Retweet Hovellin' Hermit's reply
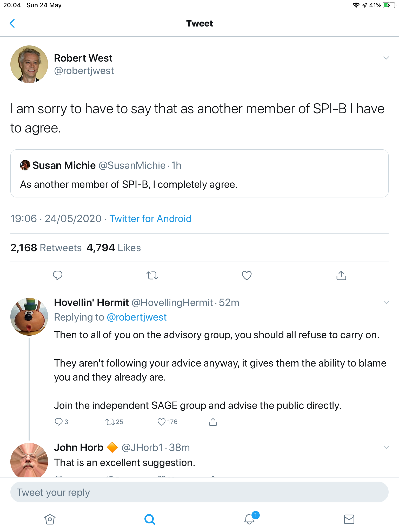 (110, 422)
